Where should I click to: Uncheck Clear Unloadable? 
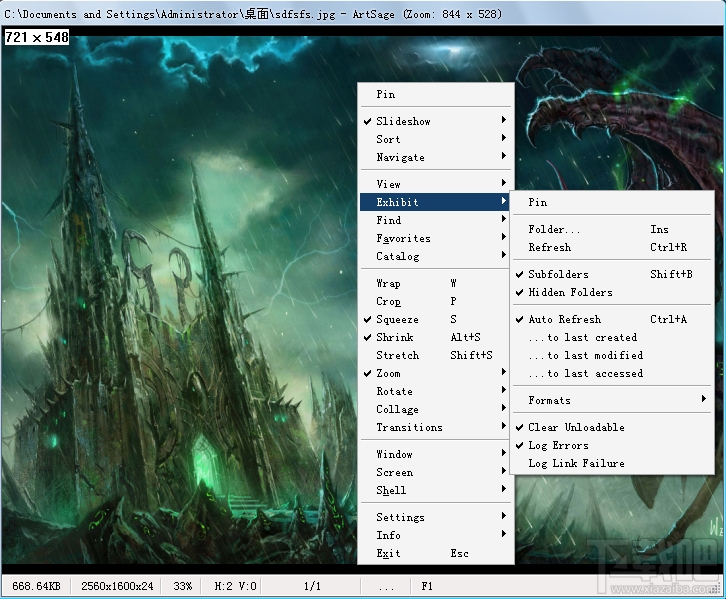[612, 427]
